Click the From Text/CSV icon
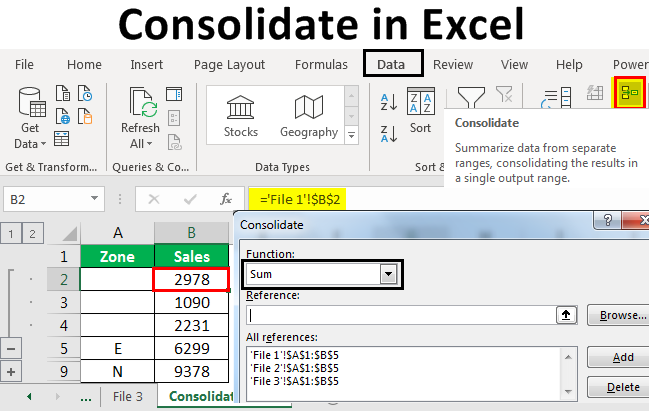The width and height of the screenshot is (649, 411). (62, 94)
